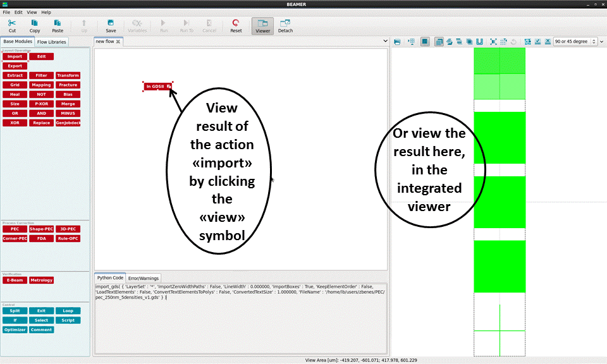Switch to the Error/Warnings tab
607x364 pixels.
(144, 278)
